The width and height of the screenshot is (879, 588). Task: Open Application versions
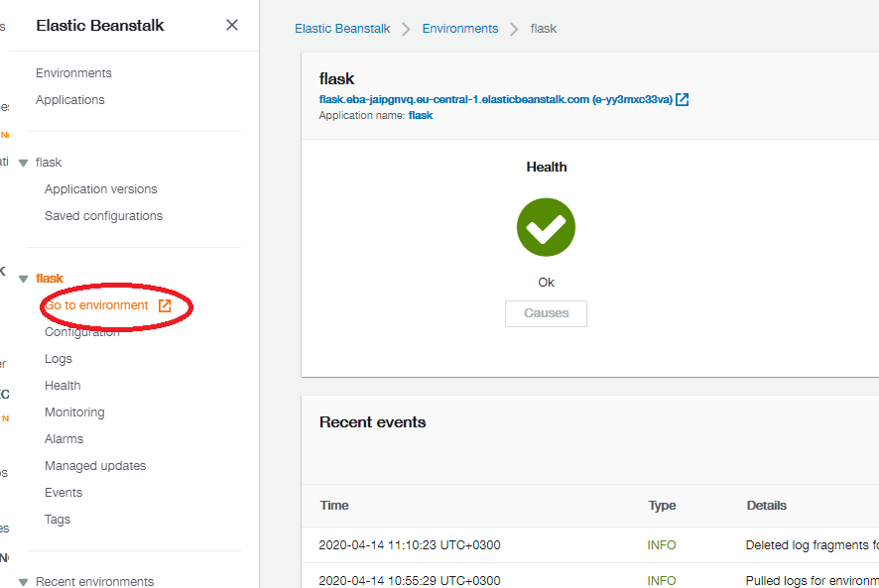click(101, 189)
